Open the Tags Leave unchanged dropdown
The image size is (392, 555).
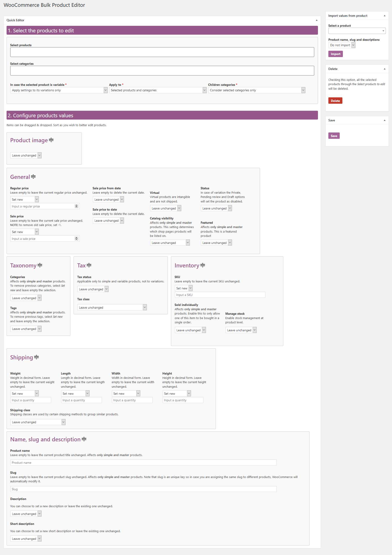(26, 329)
